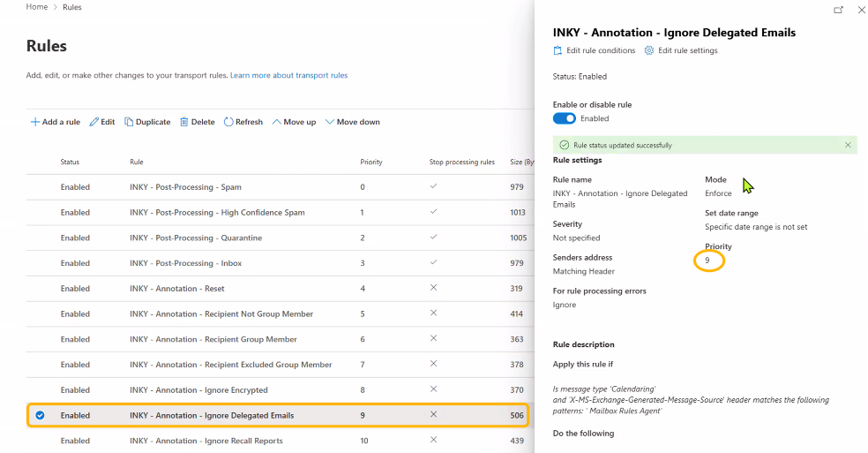Open Edit rule settings link text
The width and height of the screenshot is (868, 453).
coord(687,50)
